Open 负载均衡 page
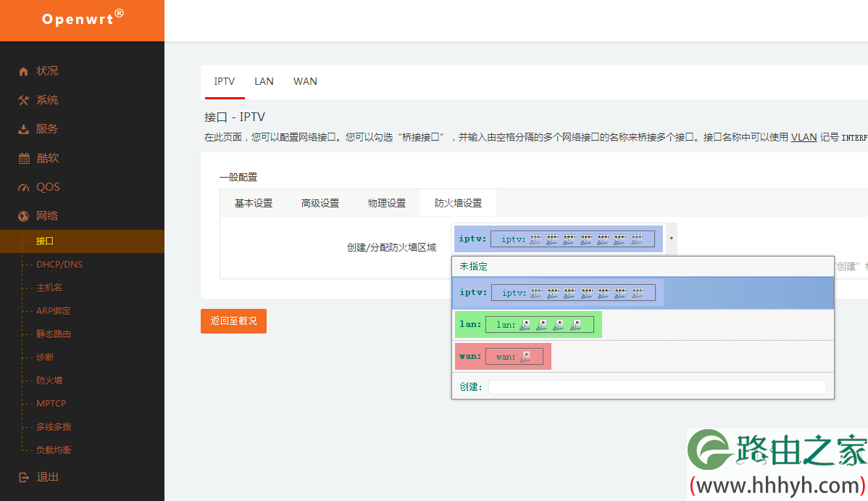868x501 pixels. click(54, 450)
